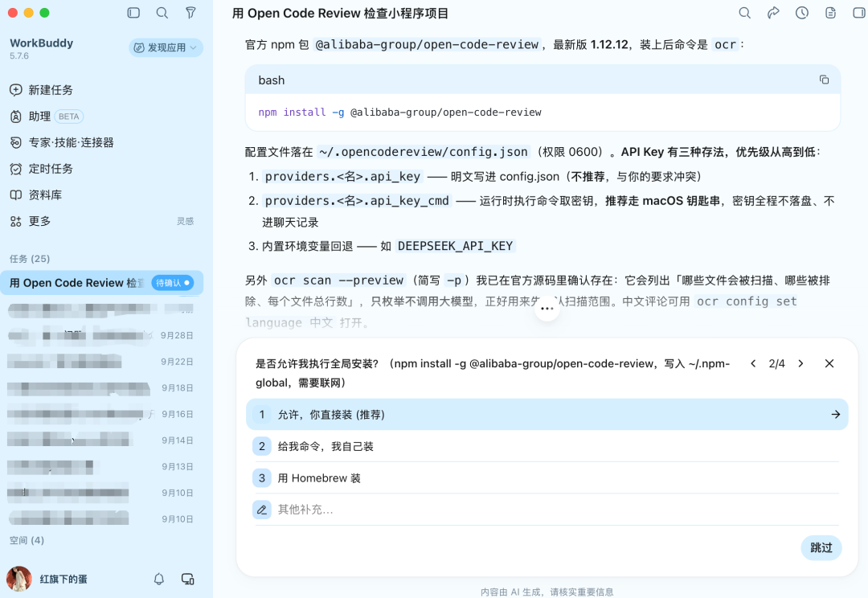Select the 用 Open Code Review task row
The width and height of the screenshot is (868, 598).
pyautogui.click(x=102, y=283)
